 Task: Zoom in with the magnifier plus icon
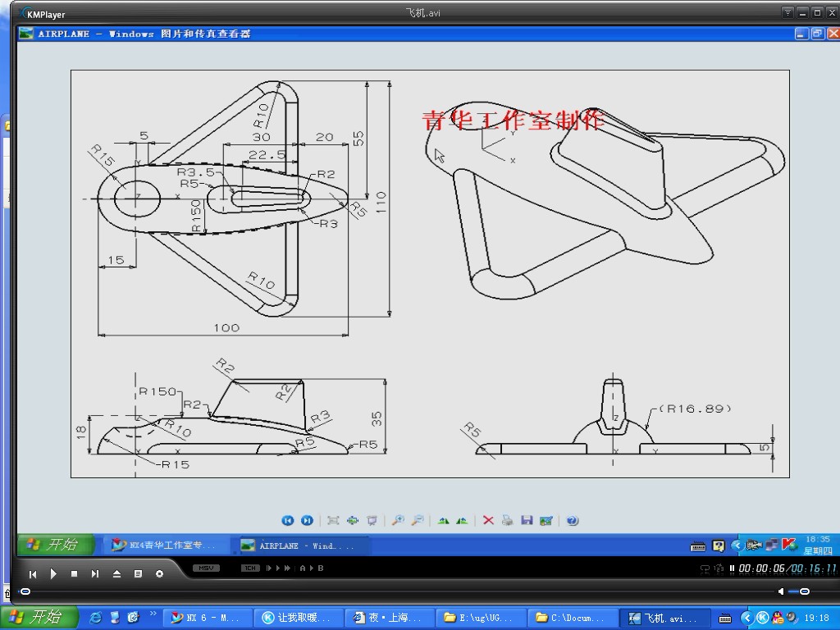398,520
